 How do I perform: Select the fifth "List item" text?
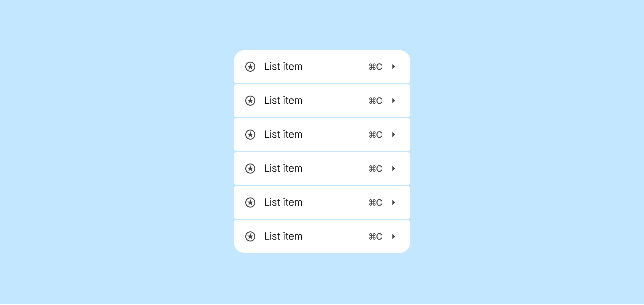[x=283, y=202]
